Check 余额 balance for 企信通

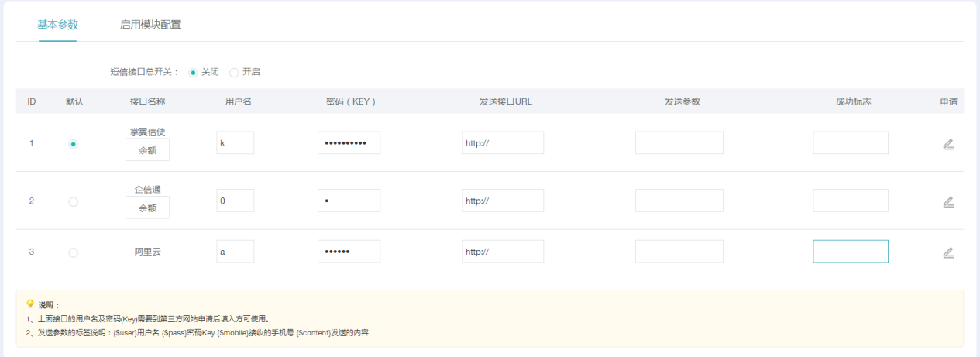click(x=147, y=208)
